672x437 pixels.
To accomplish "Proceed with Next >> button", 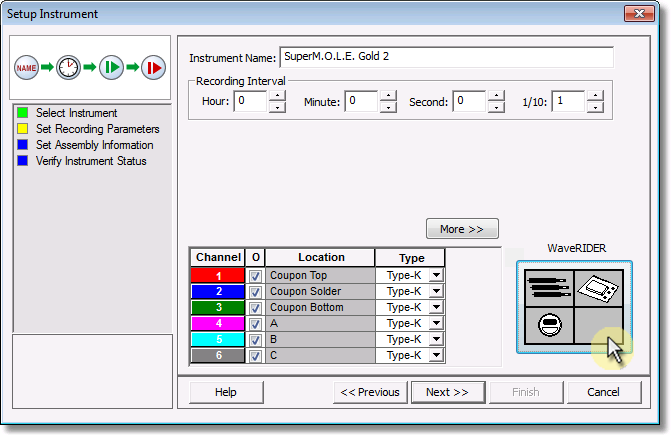I will 448,392.
